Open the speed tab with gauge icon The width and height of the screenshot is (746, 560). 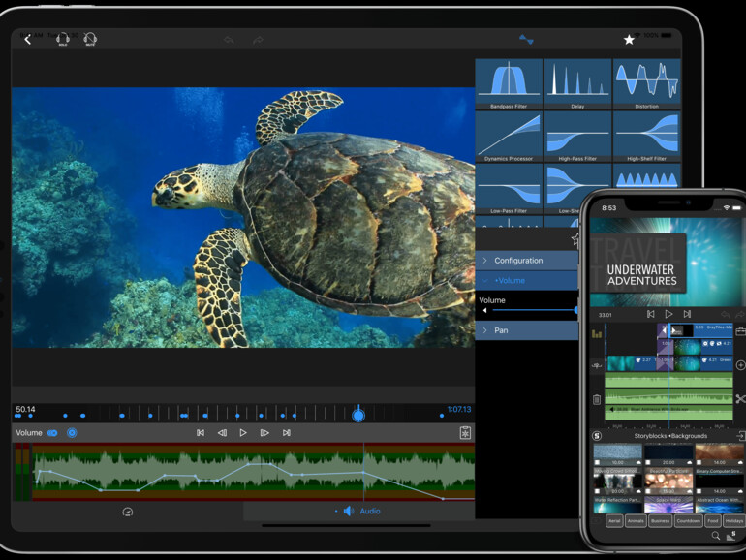127,511
